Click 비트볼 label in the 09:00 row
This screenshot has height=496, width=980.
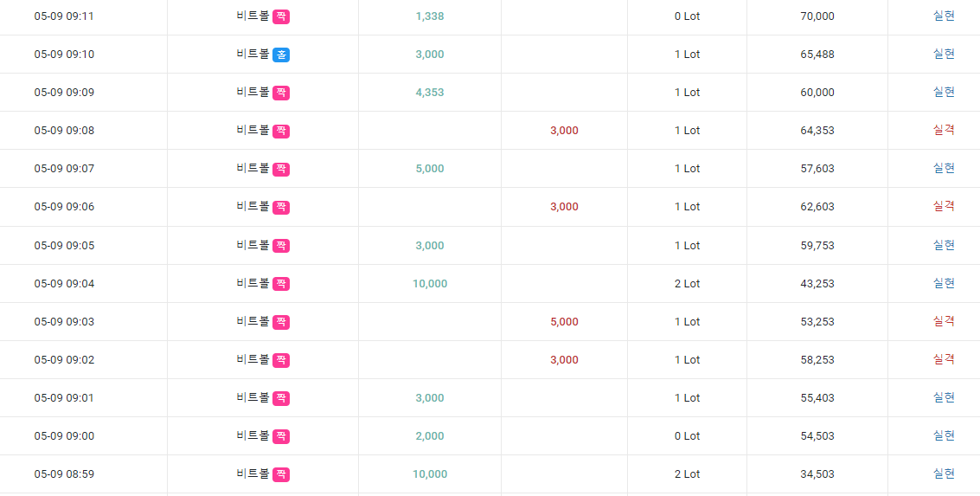point(253,436)
